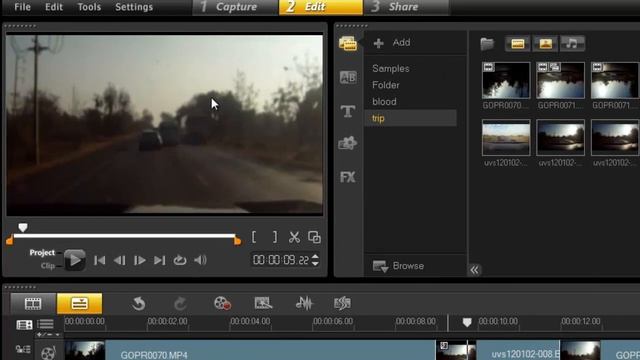The width and height of the screenshot is (640, 360).
Task: Toggle show all visible tracks icon
Action: click(x=24, y=324)
